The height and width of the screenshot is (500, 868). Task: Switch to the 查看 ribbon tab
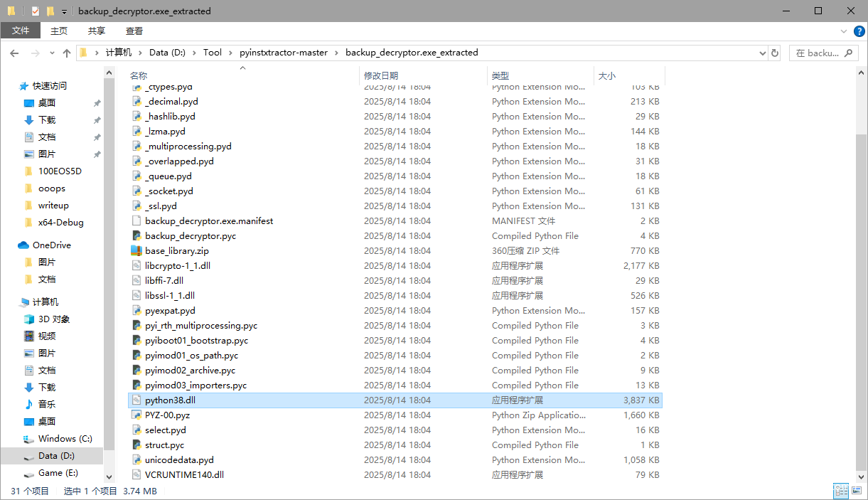coord(134,31)
